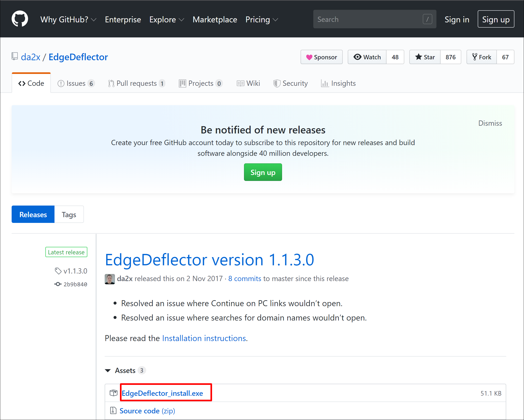524x420 pixels.
Task: Sponsor the repository
Action: point(322,57)
